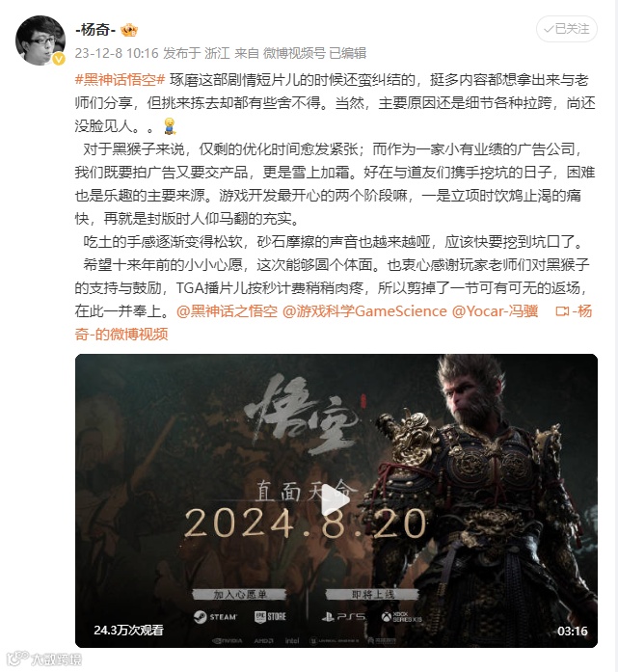
Task: Click the yellow verified V badge
Action: click(59, 59)
